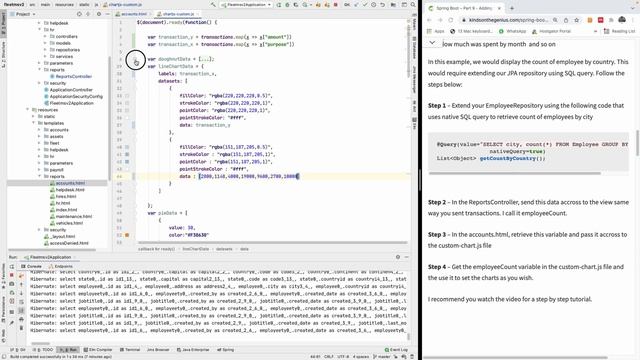Collapse the reports folder under templates
Screen dimensions: 640x360
[x=40, y=176]
